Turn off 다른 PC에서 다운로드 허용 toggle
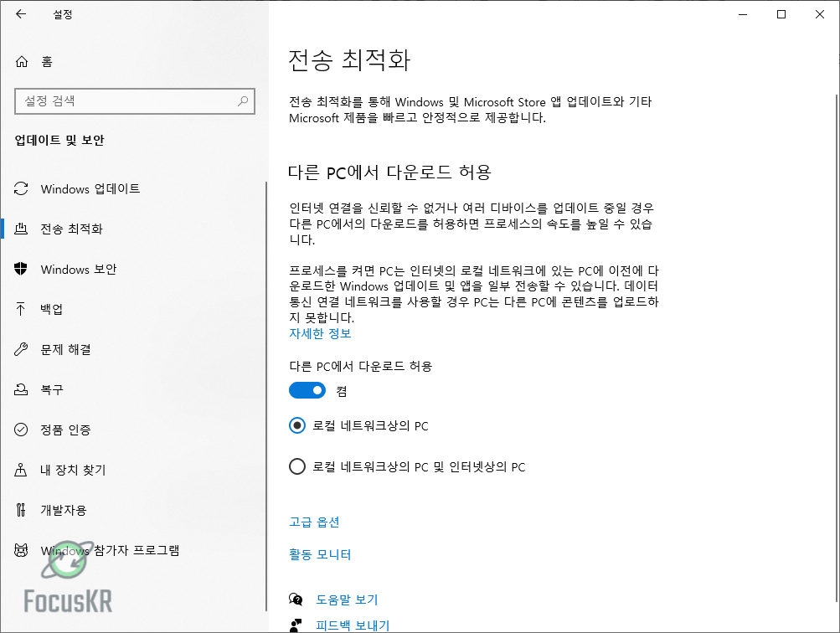Image resolution: width=840 pixels, height=633 pixels. pos(307,390)
